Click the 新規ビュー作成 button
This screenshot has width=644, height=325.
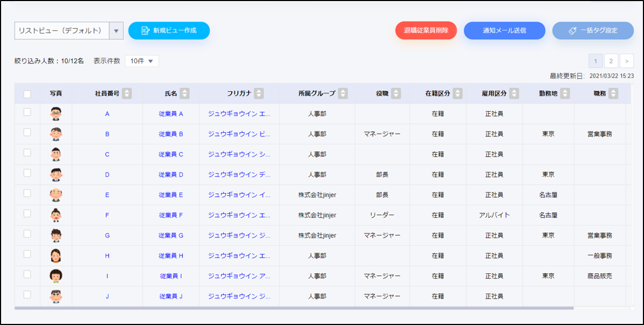pos(169,31)
